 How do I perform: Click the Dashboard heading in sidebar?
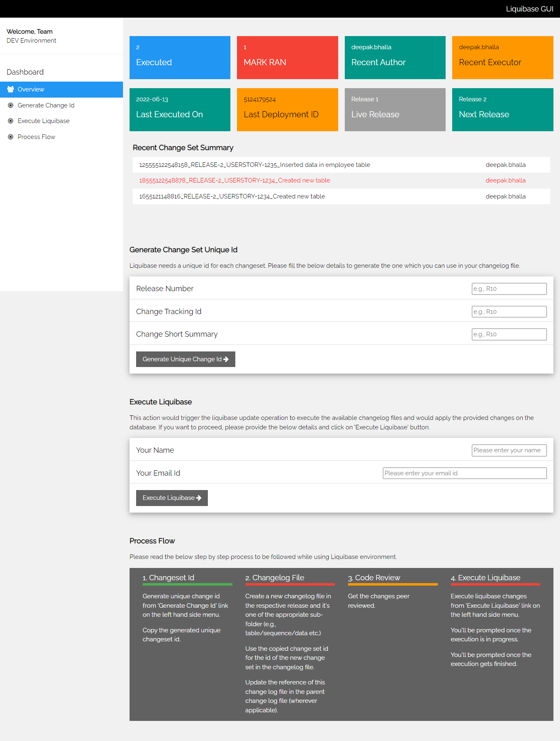pos(25,72)
